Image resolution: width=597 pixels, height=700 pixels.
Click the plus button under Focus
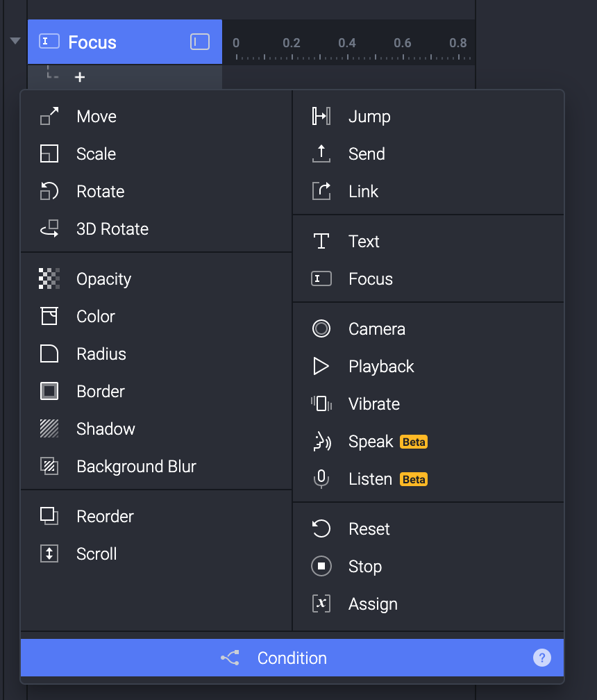(x=80, y=77)
